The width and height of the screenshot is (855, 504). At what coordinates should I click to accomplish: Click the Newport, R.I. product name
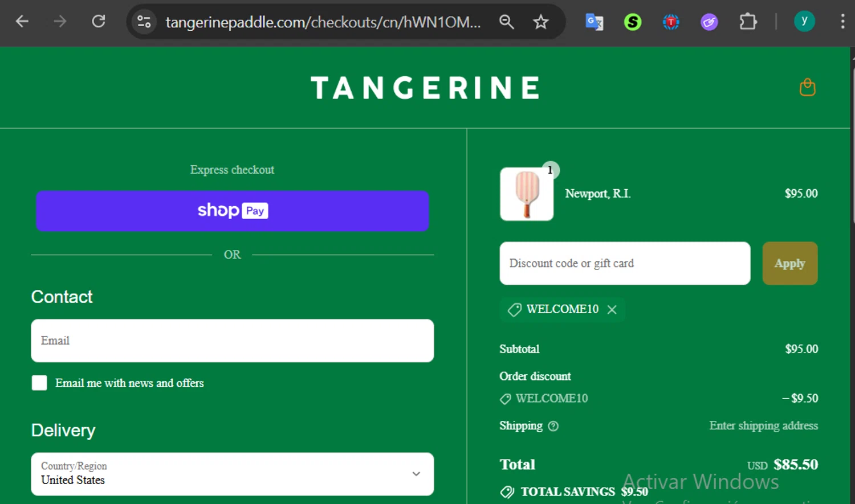(597, 194)
